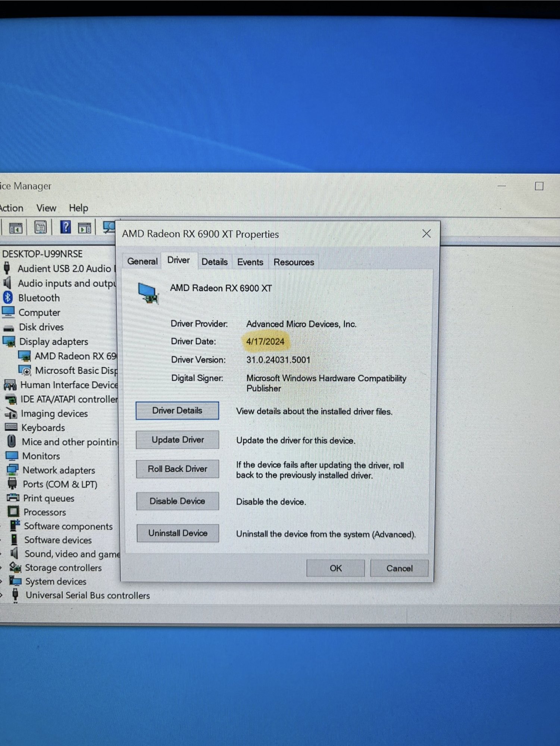560x746 pixels.
Task: Expand the System devices node arrow
Action: (x=1, y=581)
